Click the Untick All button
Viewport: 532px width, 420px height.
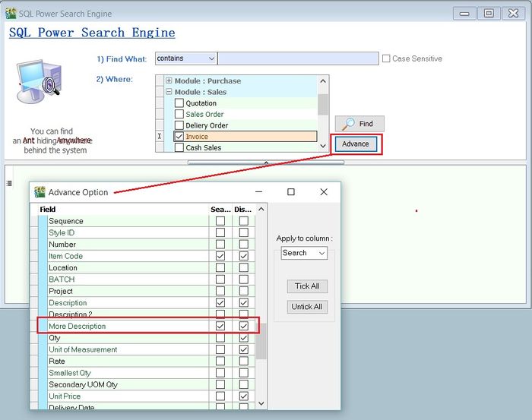pos(307,307)
